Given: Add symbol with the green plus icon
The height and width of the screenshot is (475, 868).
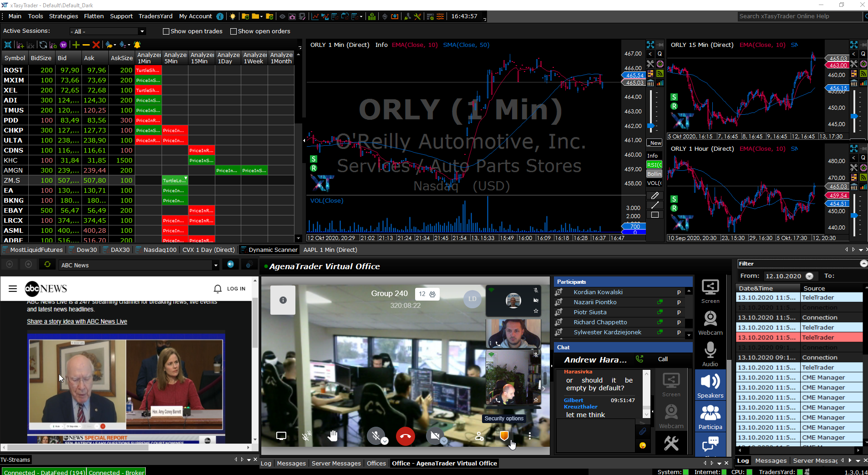Looking at the screenshot, I should click(x=76, y=45).
